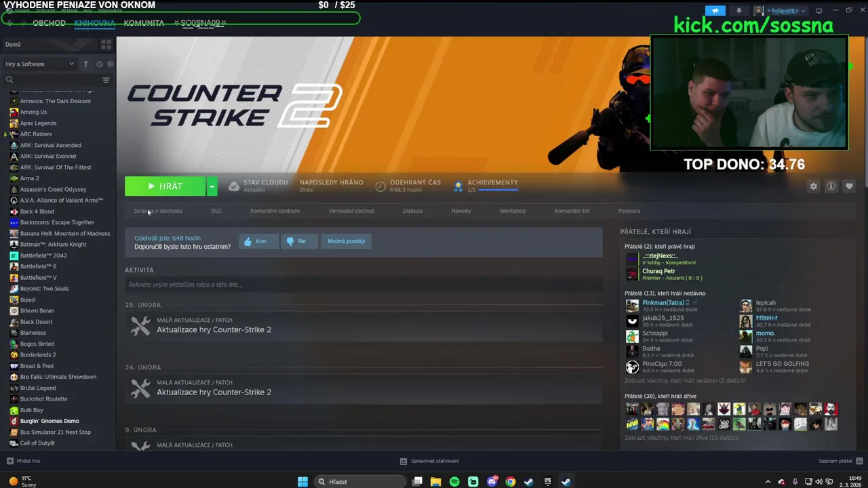
Task: Vote Ano to recommend the game
Action: click(258, 241)
